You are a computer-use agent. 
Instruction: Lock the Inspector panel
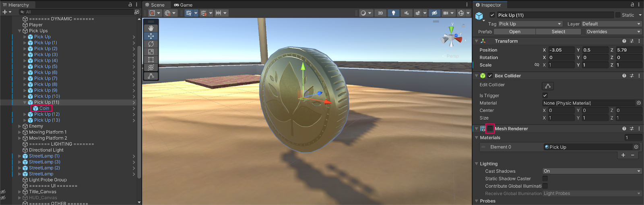click(x=632, y=5)
